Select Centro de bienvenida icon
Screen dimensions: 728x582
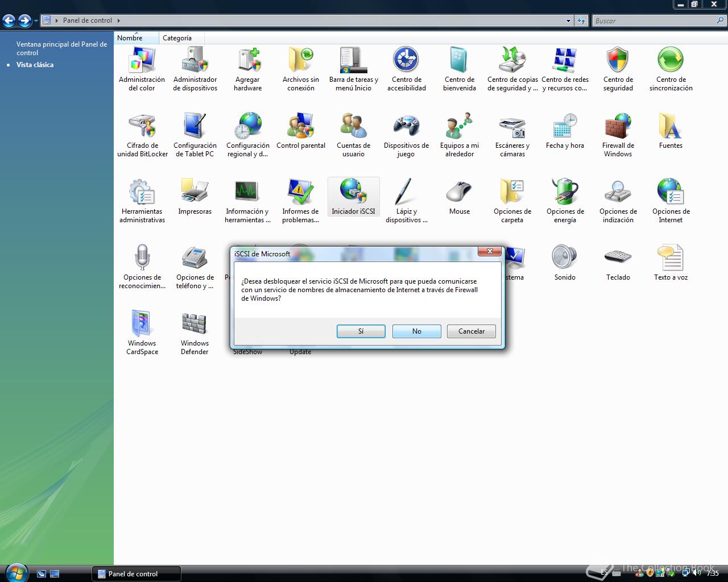tap(460, 69)
